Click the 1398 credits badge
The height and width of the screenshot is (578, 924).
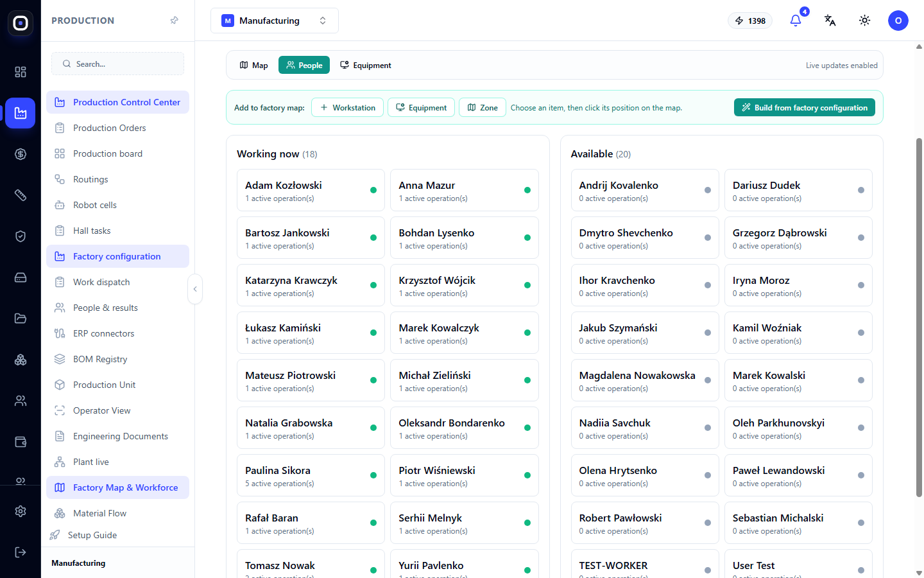coord(750,21)
